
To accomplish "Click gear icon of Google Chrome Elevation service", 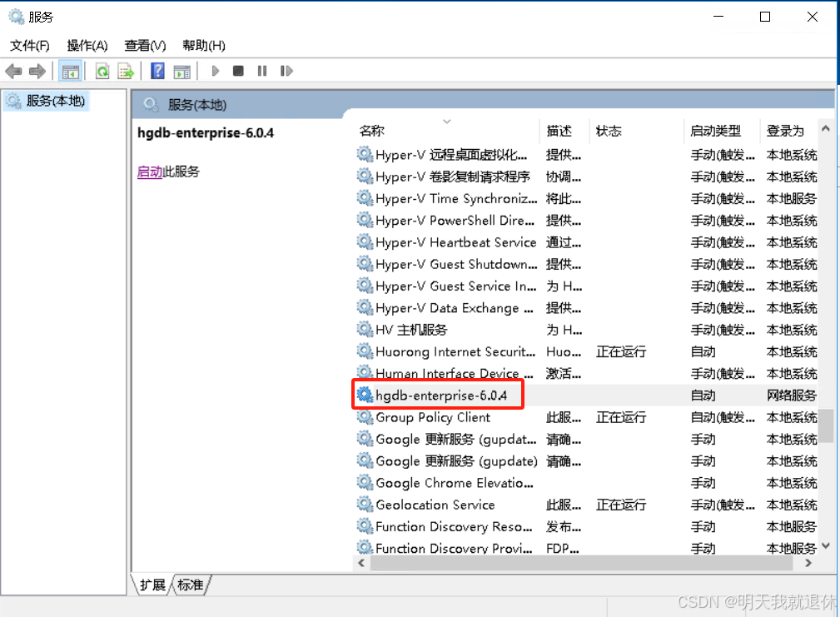I will pyautogui.click(x=365, y=482).
